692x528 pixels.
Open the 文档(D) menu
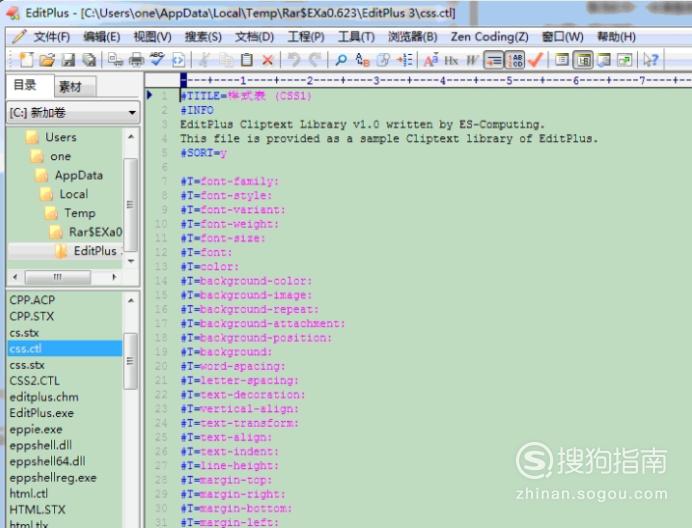pos(254,37)
